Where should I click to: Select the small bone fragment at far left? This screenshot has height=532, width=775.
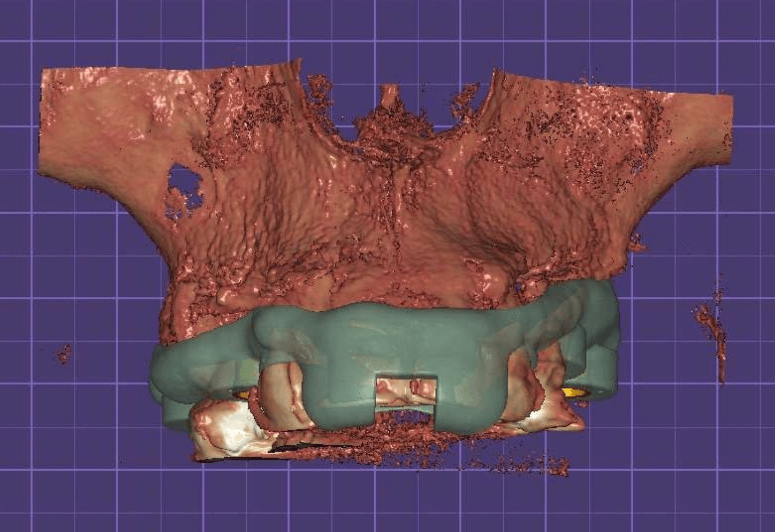(64, 353)
